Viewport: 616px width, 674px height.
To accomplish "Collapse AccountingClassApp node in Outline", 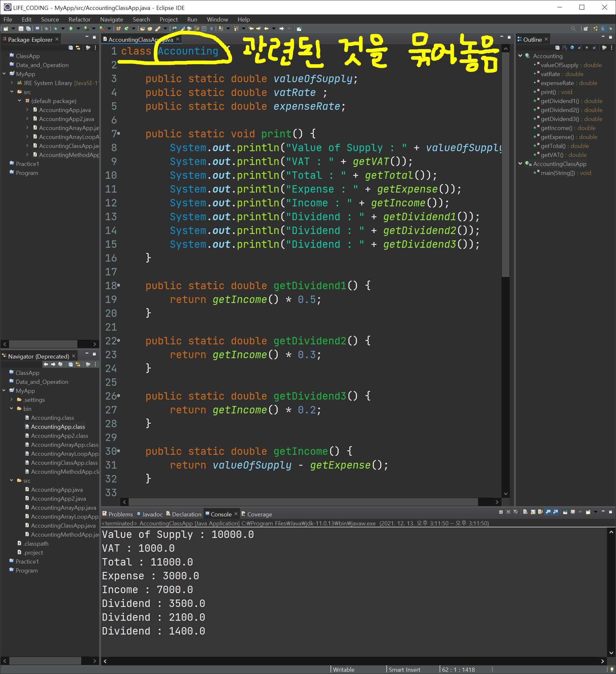I will point(520,164).
